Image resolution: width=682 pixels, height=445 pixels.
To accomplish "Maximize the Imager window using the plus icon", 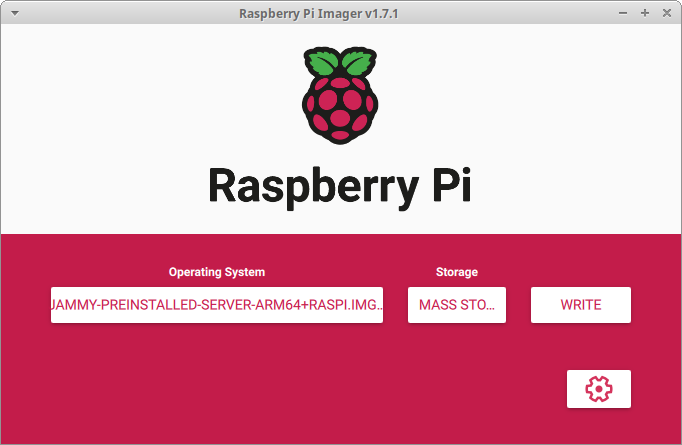I will tap(645, 13).
